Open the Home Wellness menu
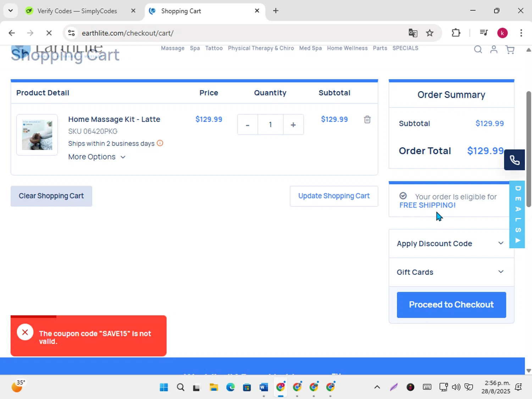The height and width of the screenshot is (399, 532). click(347, 48)
